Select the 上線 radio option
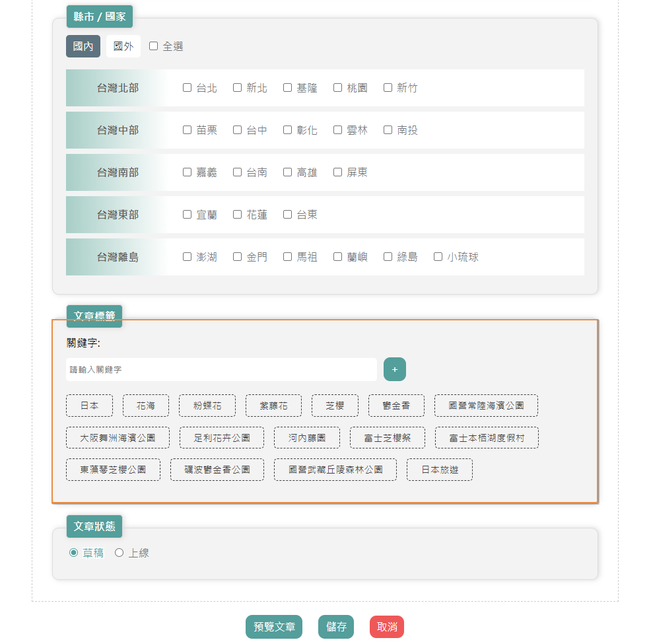 [x=120, y=553]
